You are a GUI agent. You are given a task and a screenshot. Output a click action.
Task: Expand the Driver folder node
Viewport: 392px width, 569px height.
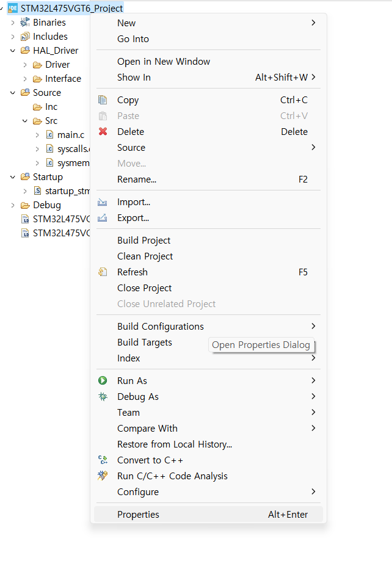(25, 65)
